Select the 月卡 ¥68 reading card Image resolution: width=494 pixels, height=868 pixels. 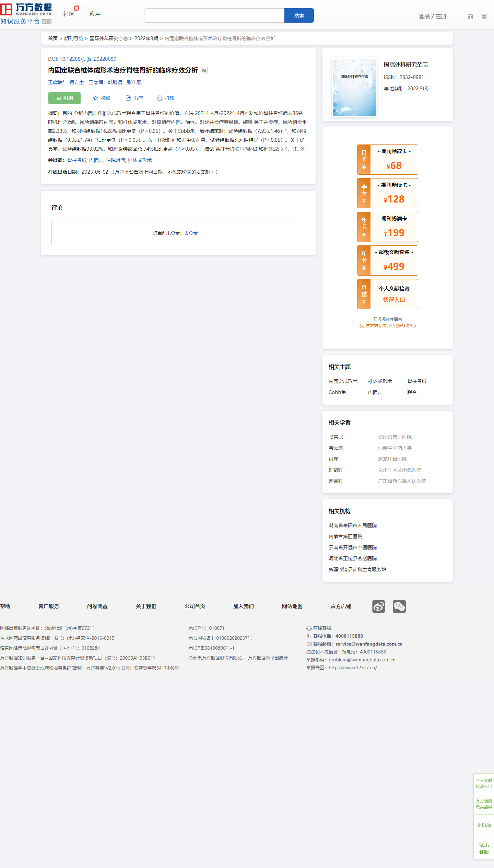point(388,160)
